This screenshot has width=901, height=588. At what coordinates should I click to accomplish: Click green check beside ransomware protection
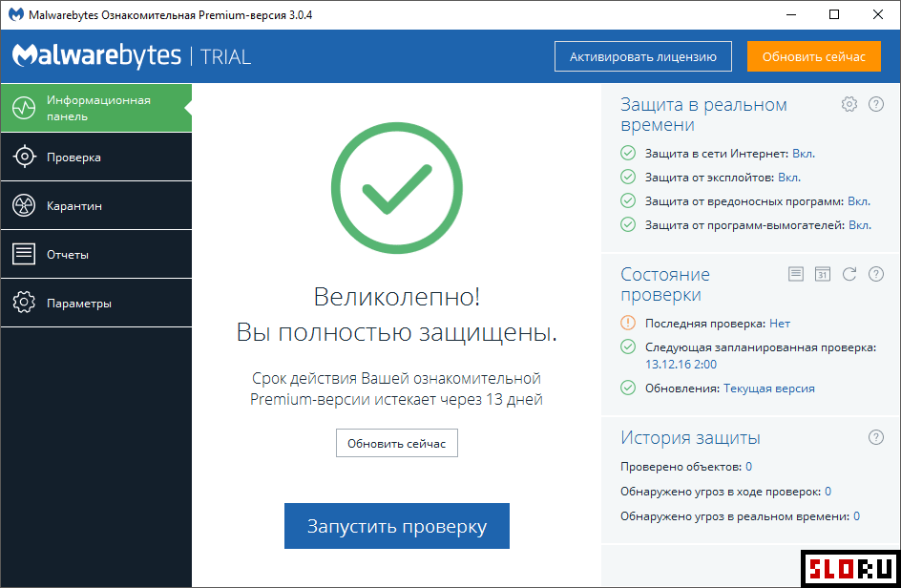628,224
